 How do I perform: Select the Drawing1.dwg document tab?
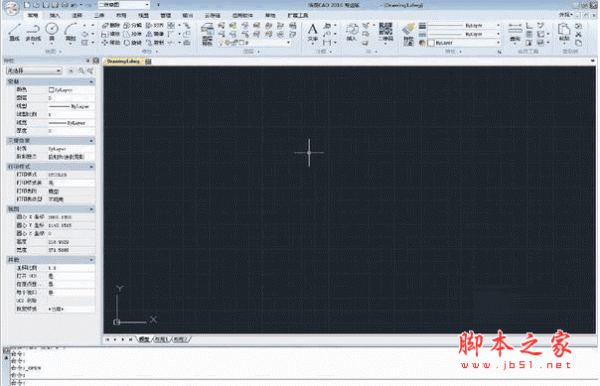click(123, 61)
